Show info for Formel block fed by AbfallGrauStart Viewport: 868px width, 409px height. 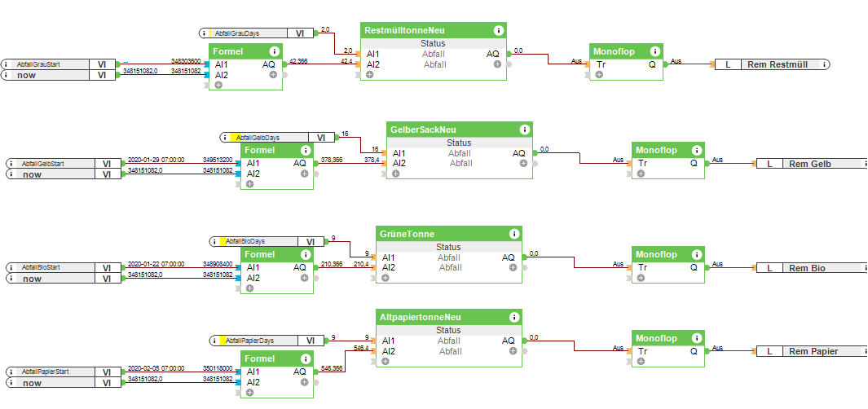pyautogui.click(x=274, y=51)
